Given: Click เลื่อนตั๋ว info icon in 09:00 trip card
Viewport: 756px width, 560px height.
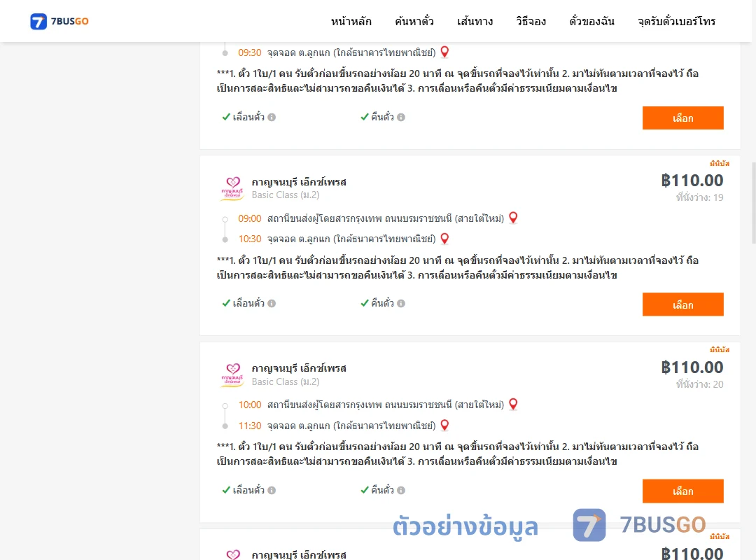Looking at the screenshot, I should (x=272, y=303).
